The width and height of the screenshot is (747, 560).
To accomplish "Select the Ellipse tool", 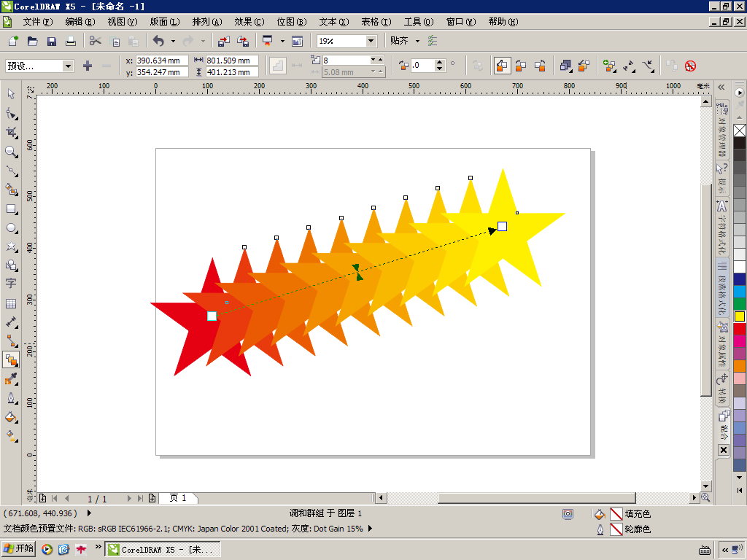I will click(11, 227).
